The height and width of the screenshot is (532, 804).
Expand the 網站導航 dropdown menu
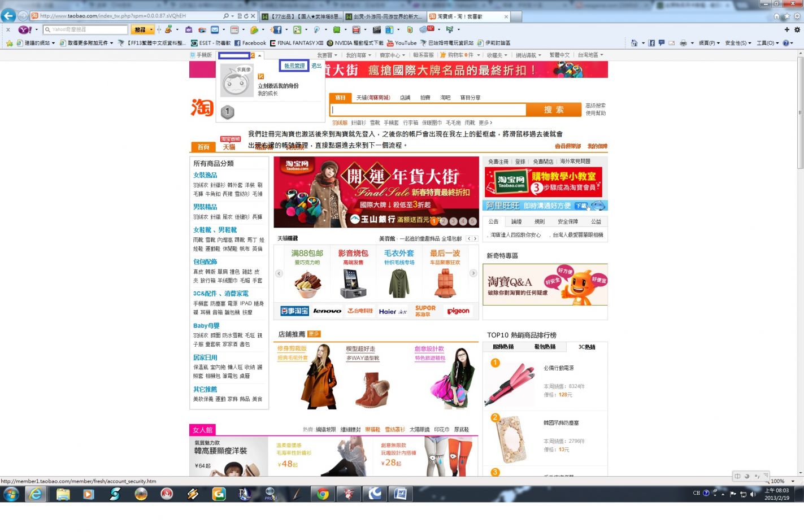[x=528, y=55]
